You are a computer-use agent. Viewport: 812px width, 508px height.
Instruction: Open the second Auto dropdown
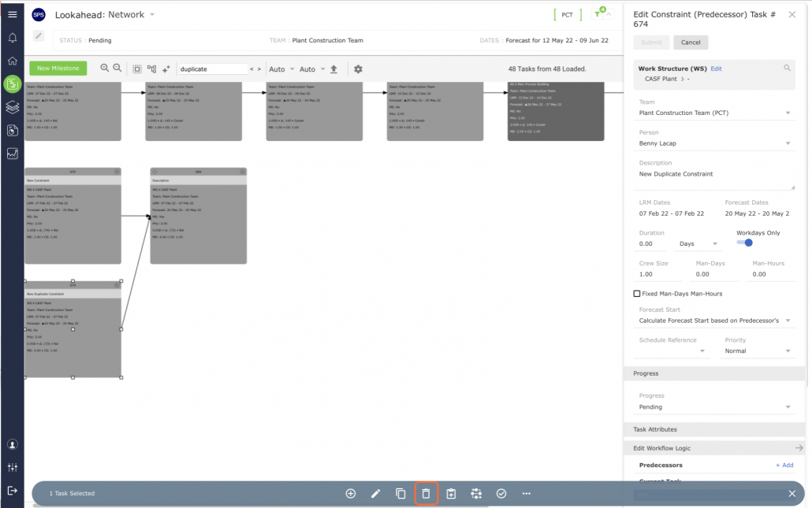[311, 69]
